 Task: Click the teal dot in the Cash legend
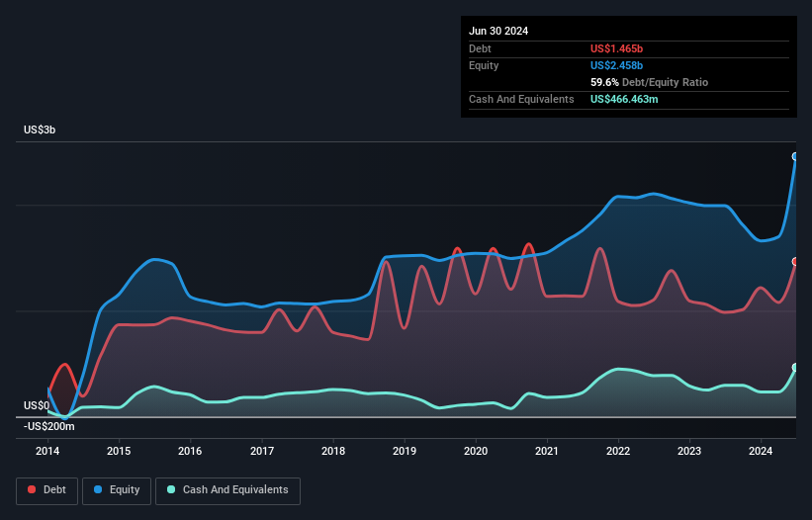[172, 490]
